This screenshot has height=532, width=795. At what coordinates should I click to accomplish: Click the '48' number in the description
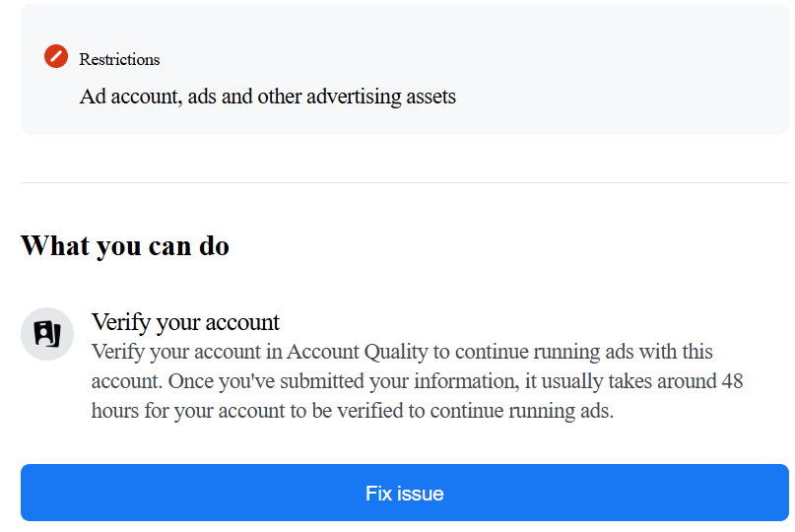tap(732, 381)
